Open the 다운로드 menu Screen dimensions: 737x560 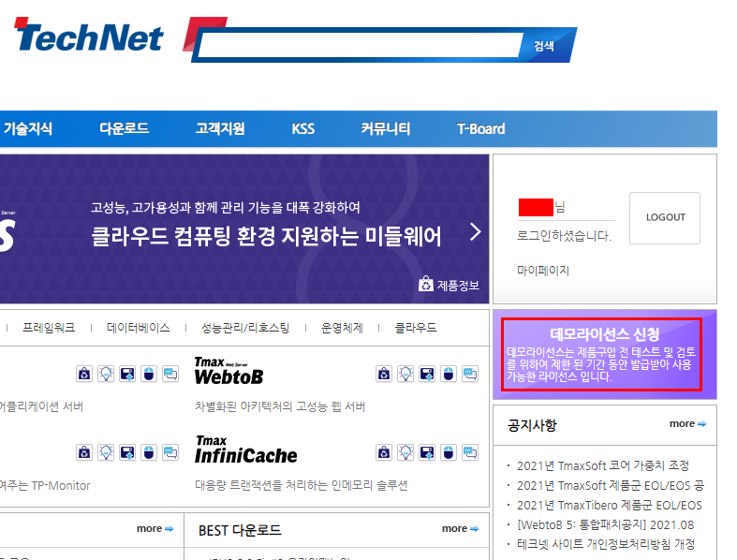[125, 128]
